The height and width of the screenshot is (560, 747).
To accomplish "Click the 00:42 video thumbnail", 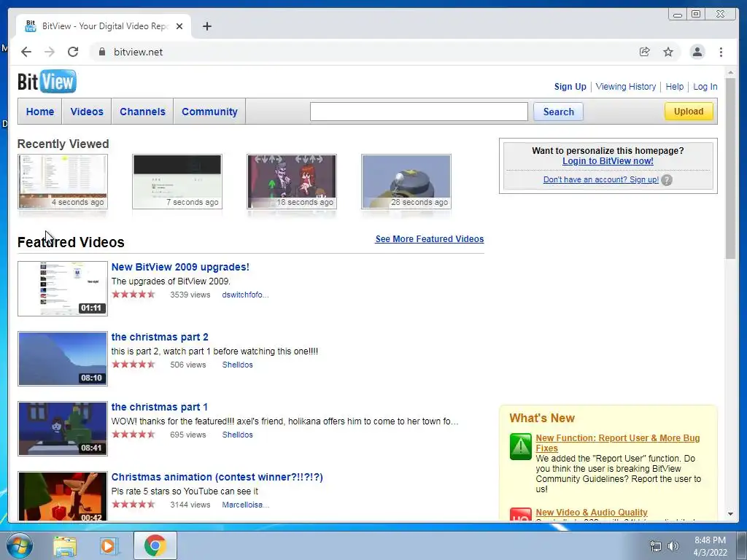I will [x=63, y=496].
